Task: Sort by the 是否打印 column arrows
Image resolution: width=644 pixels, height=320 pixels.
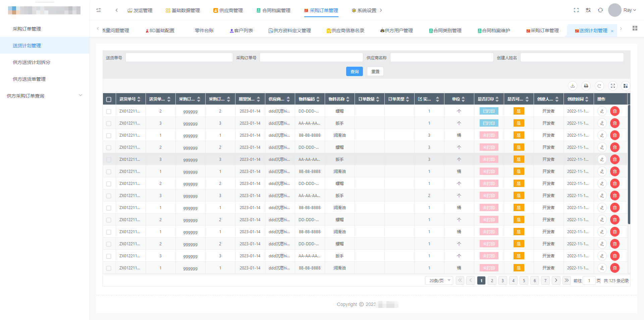Action: (x=497, y=99)
